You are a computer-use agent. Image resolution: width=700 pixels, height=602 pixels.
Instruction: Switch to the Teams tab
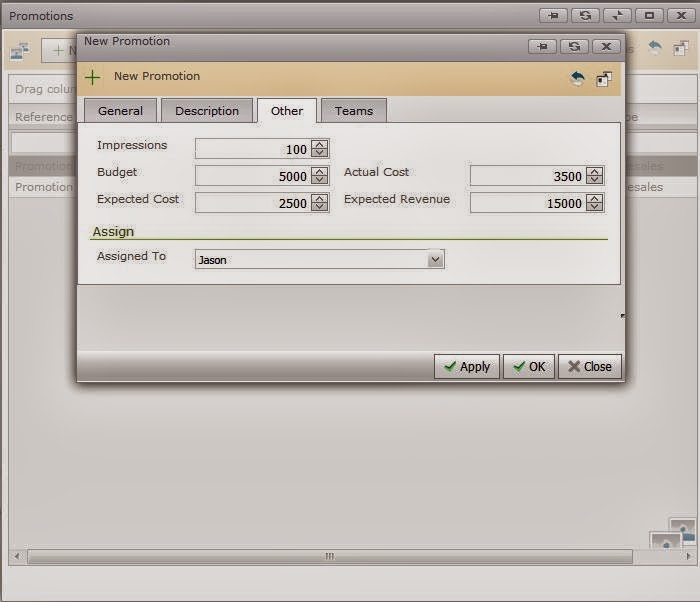[x=354, y=110]
